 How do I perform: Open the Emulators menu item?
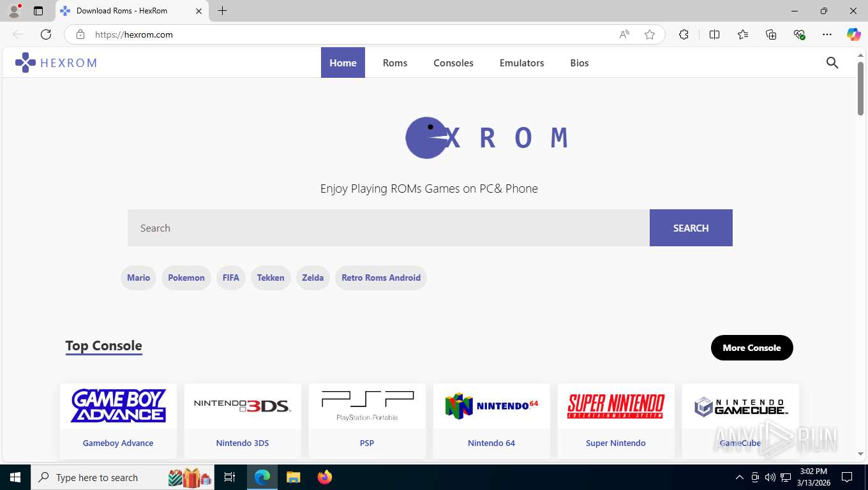pos(521,63)
